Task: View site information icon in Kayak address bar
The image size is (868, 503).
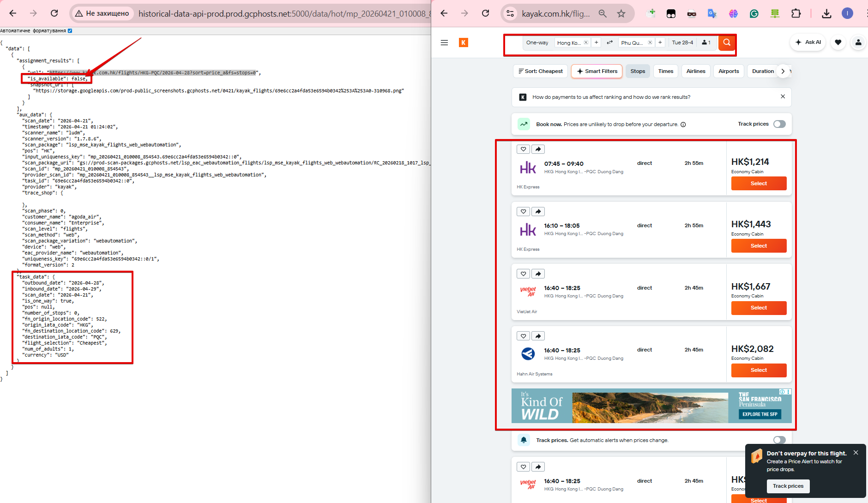Action: coord(510,13)
